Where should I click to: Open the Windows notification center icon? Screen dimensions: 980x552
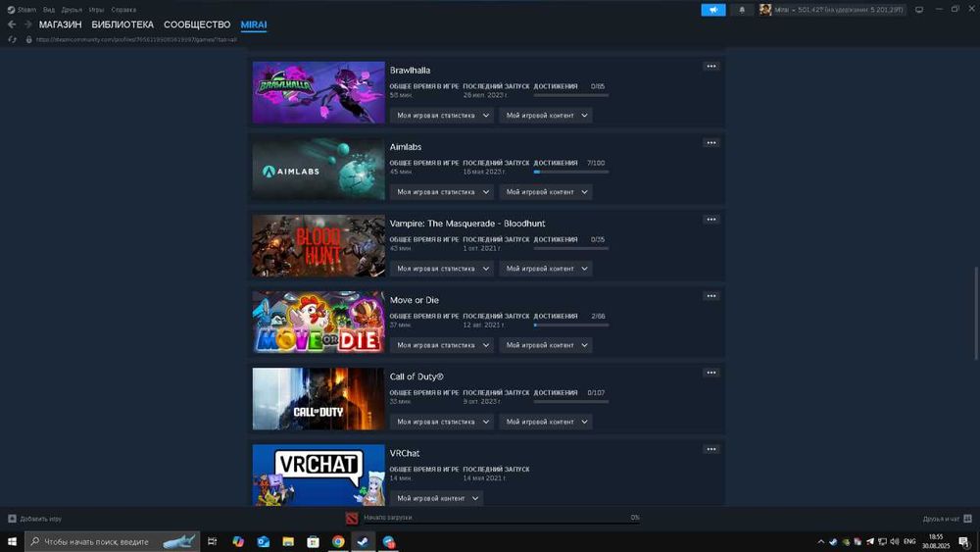(x=963, y=541)
